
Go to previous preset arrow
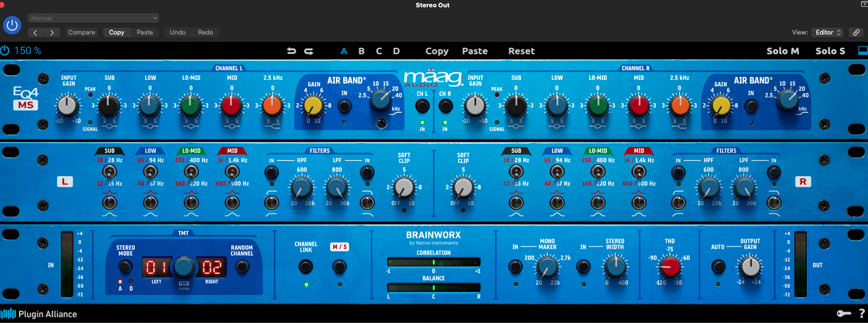pyautogui.click(x=36, y=33)
